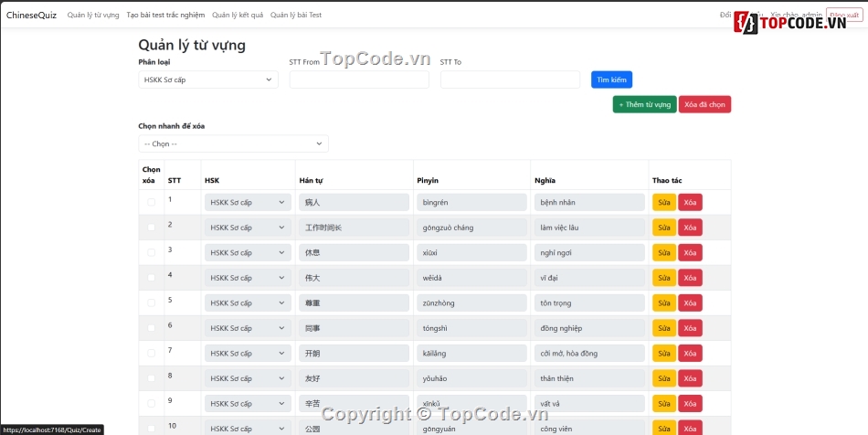
Task: Open the Phân loại dropdown
Action: click(x=208, y=80)
